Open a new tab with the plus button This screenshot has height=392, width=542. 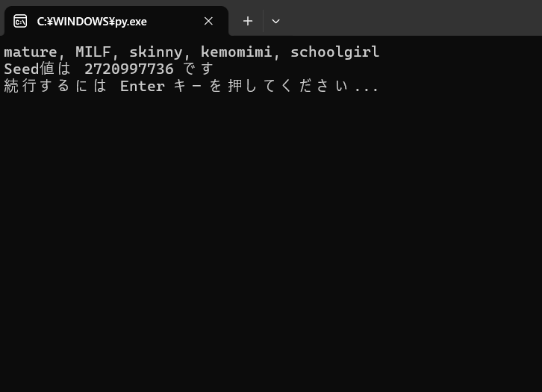click(x=248, y=21)
